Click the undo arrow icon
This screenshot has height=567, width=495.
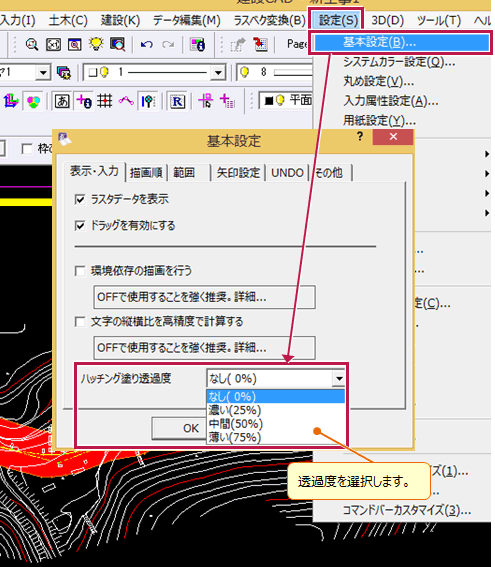click(146, 44)
